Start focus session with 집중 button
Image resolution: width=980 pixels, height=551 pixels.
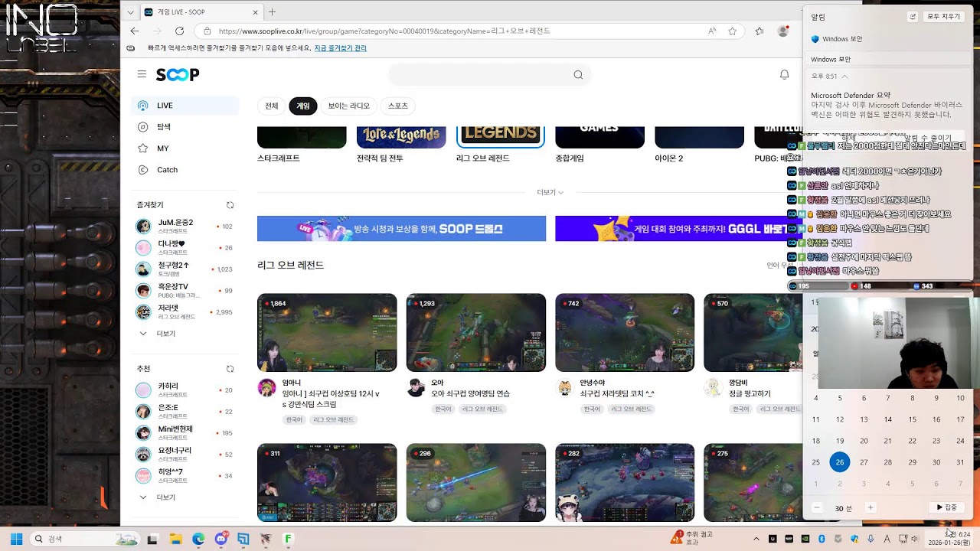pyautogui.click(x=947, y=507)
